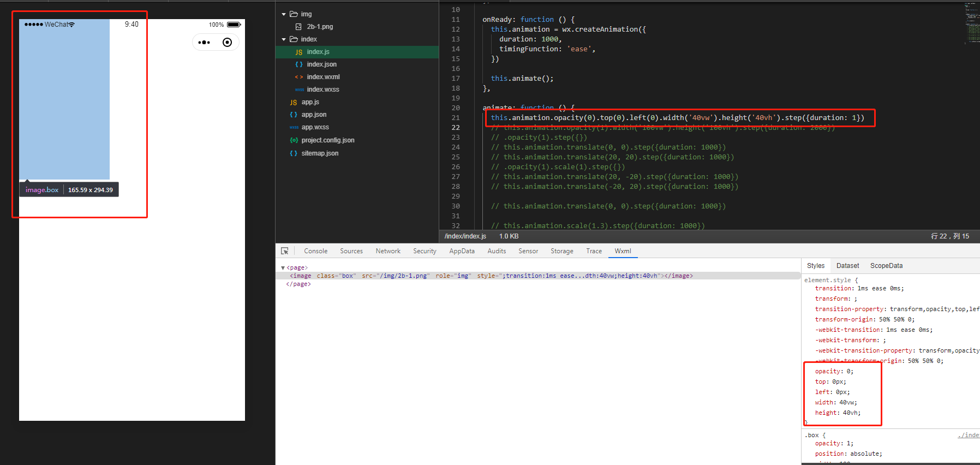Open the Dataset pane tab
This screenshot has width=980, height=465.
pos(847,266)
